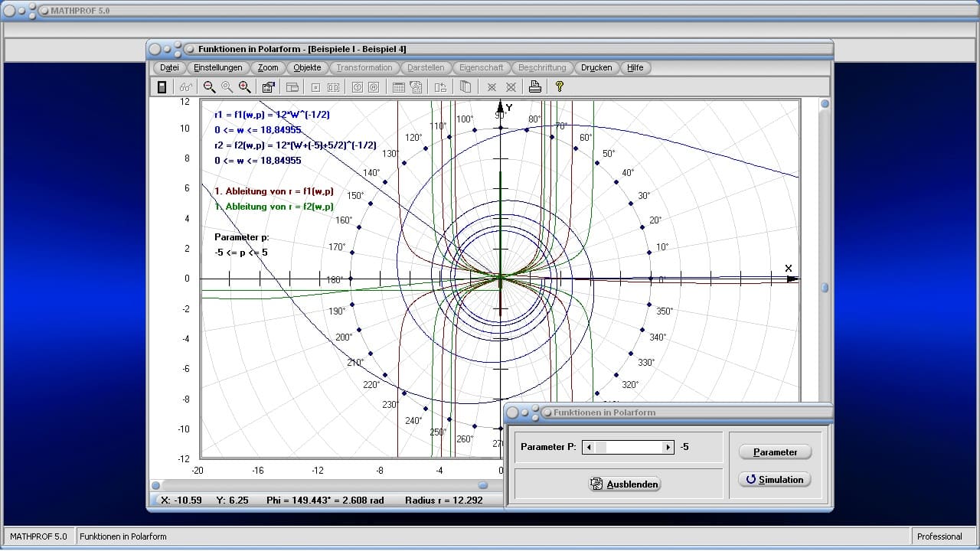Image resolution: width=980 pixels, height=551 pixels.
Task: Click the Ausblenden button
Action: coord(625,484)
